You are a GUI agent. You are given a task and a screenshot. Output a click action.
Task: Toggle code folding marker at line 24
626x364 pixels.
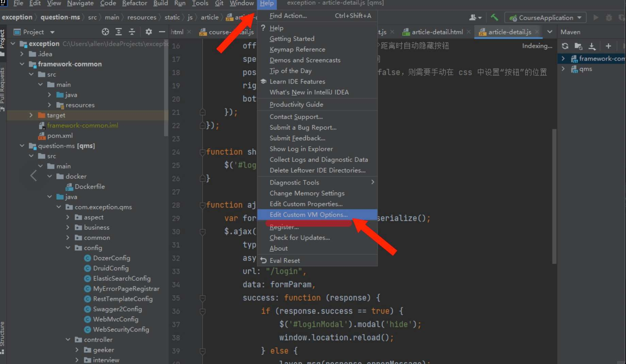click(202, 152)
